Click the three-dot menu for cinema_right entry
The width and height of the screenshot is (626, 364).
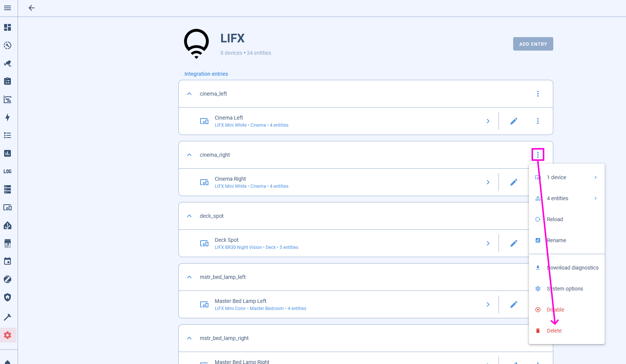(538, 155)
